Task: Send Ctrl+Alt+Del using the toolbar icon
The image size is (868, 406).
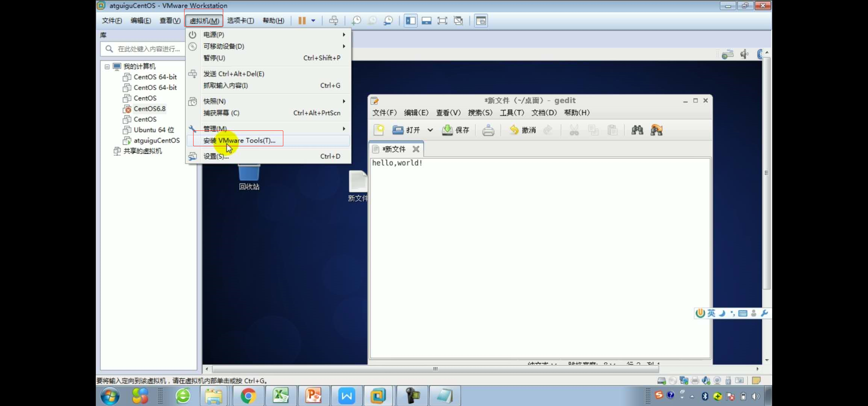Action: click(x=334, y=21)
